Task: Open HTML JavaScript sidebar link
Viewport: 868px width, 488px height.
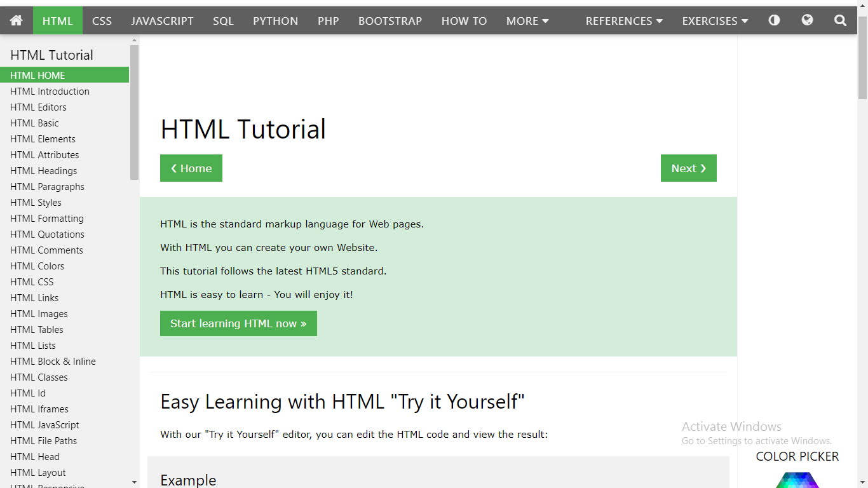Action: [64, 424]
